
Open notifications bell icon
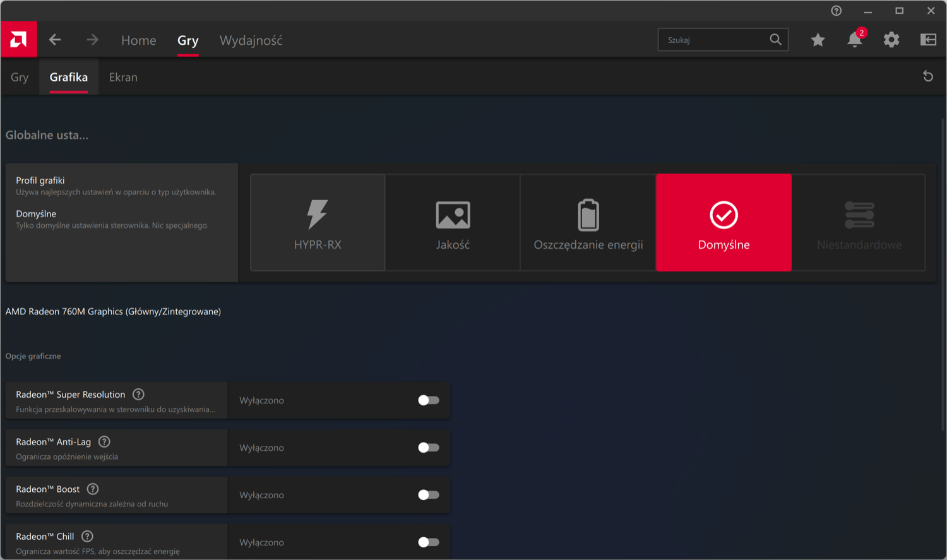tap(855, 40)
